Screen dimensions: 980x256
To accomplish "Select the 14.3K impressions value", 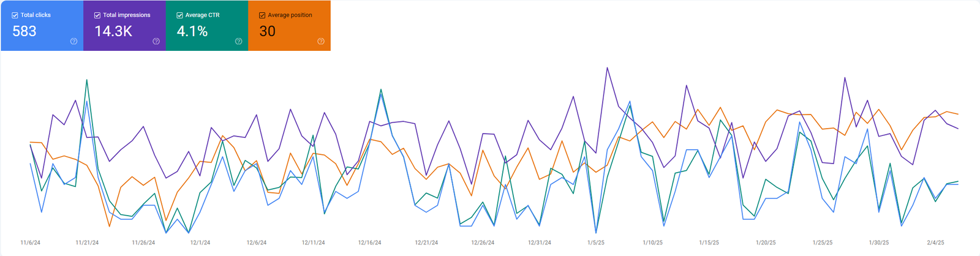I will 113,31.
